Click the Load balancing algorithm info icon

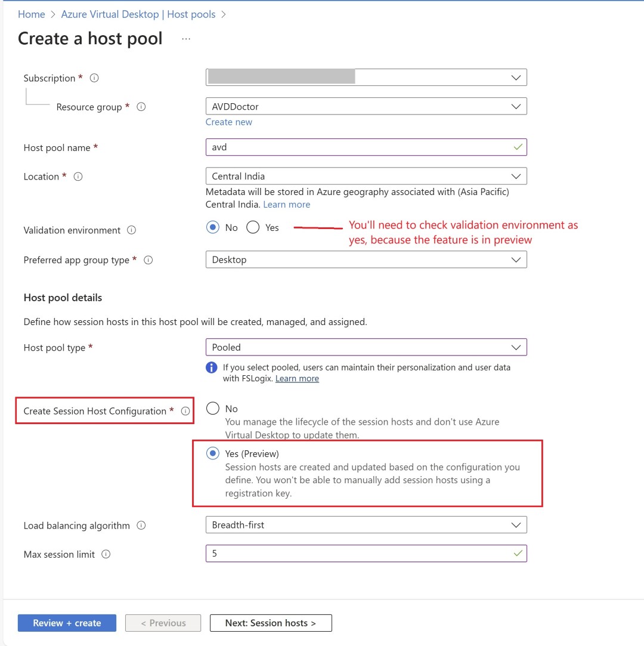pyautogui.click(x=141, y=526)
